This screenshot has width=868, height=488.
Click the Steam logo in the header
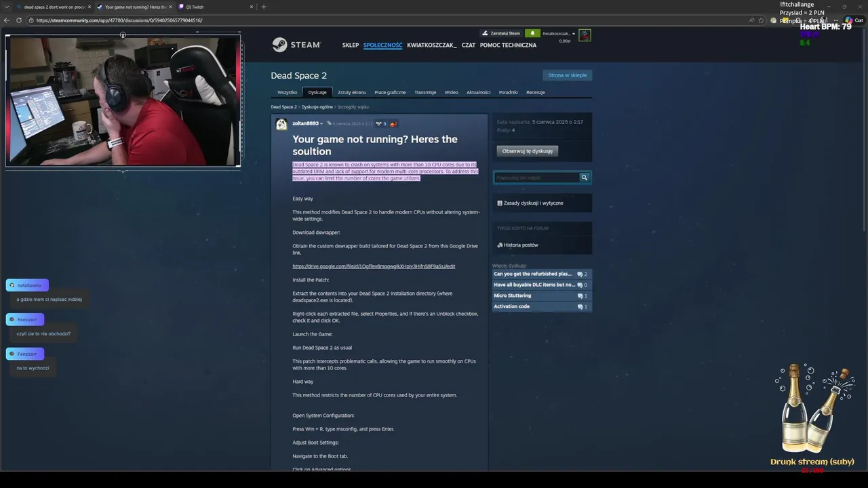[x=296, y=45]
